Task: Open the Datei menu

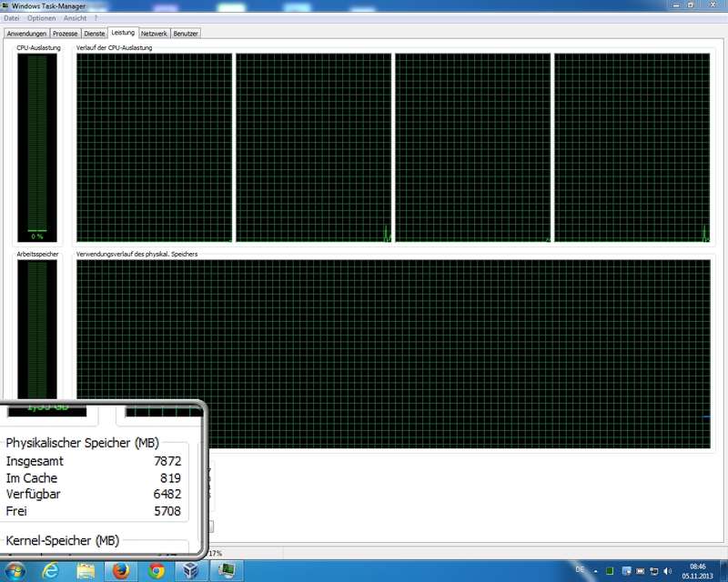Action: coord(12,18)
